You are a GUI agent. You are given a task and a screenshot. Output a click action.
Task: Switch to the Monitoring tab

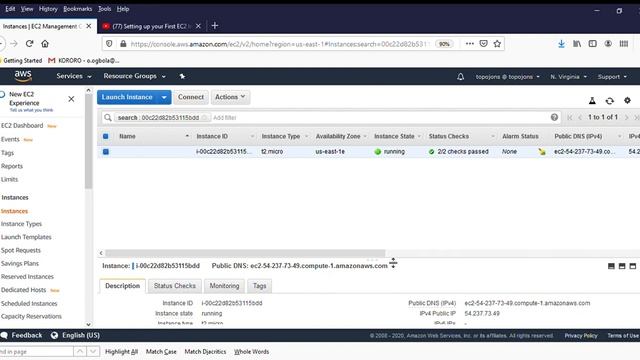[224, 286]
